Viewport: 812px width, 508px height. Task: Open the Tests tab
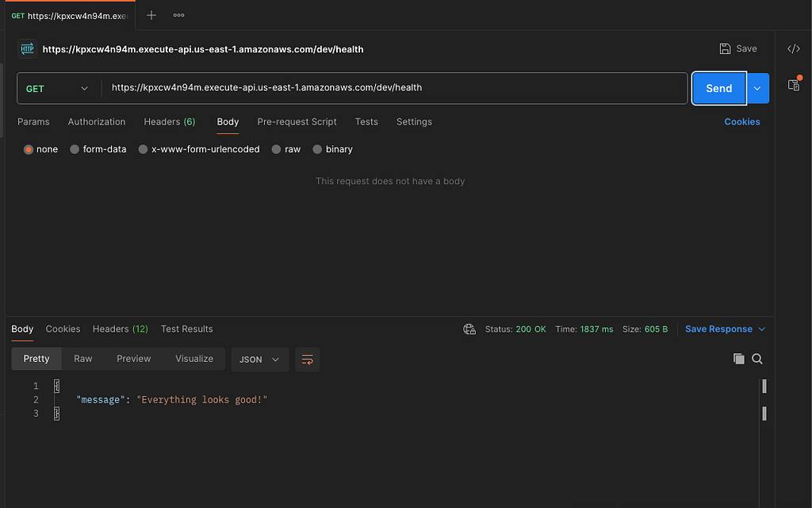[x=366, y=121]
